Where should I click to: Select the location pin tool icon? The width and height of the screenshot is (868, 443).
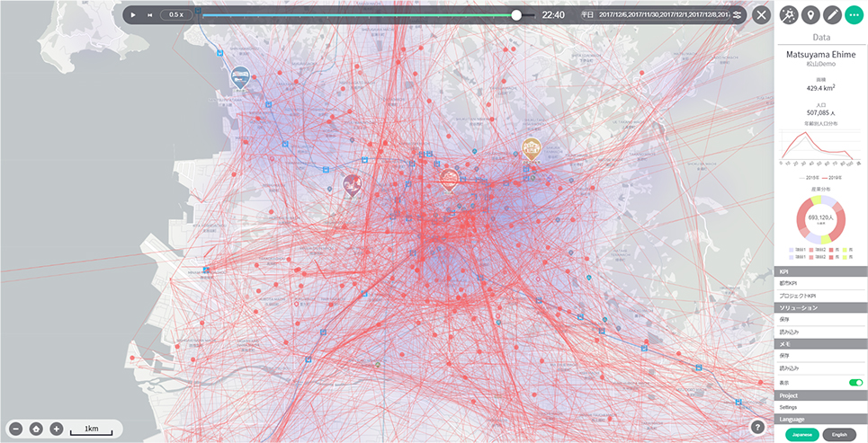point(810,15)
